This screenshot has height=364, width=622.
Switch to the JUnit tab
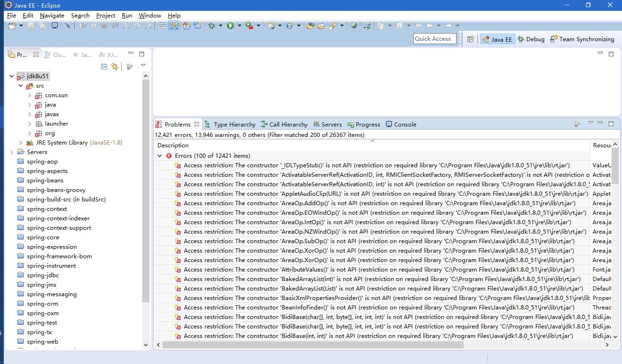tap(108, 55)
